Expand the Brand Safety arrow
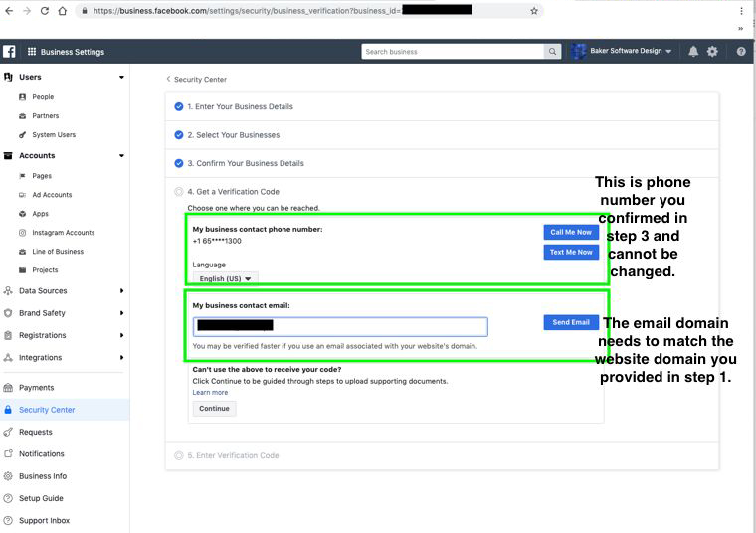 (x=122, y=313)
